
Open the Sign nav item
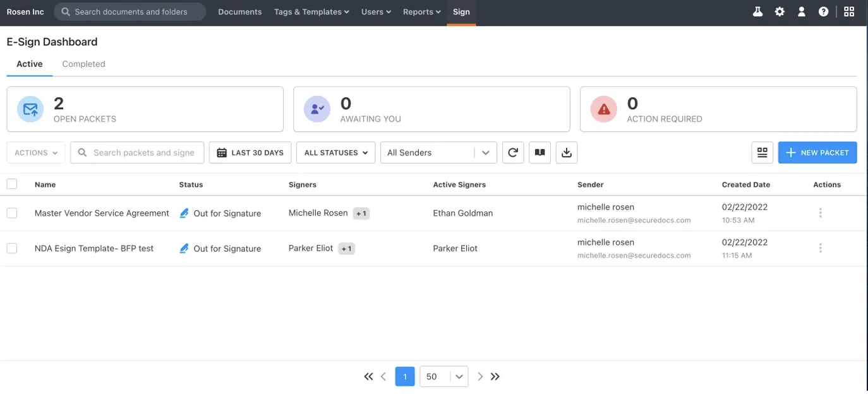(461, 12)
